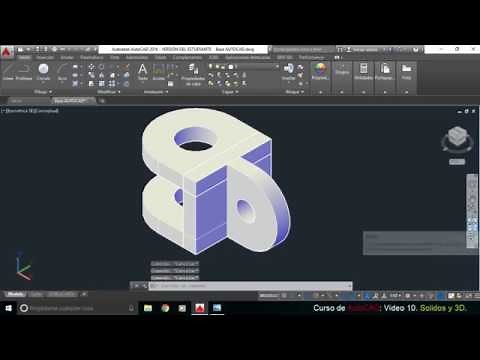Open the Vista panel icon
The image size is (480, 360).
[406, 71]
